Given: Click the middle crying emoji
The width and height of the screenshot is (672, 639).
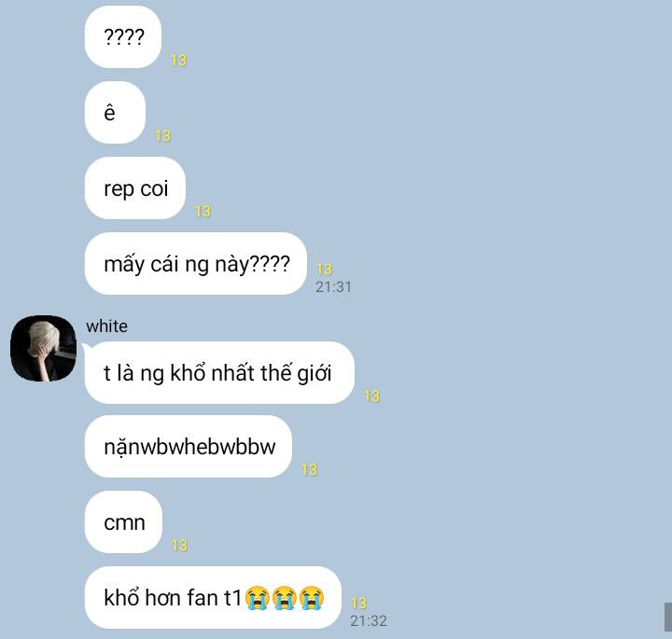Looking at the screenshot, I should coord(285,597).
